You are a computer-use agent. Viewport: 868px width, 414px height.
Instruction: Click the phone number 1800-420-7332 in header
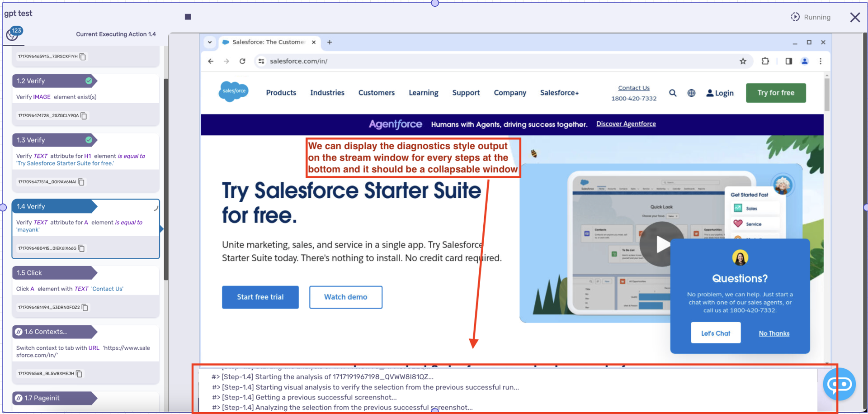tap(634, 99)
